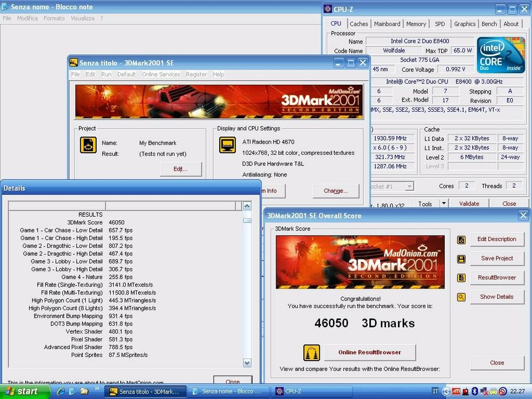Click the network status tray icon
Screen dimensions: 532x399
coord(483,392)
